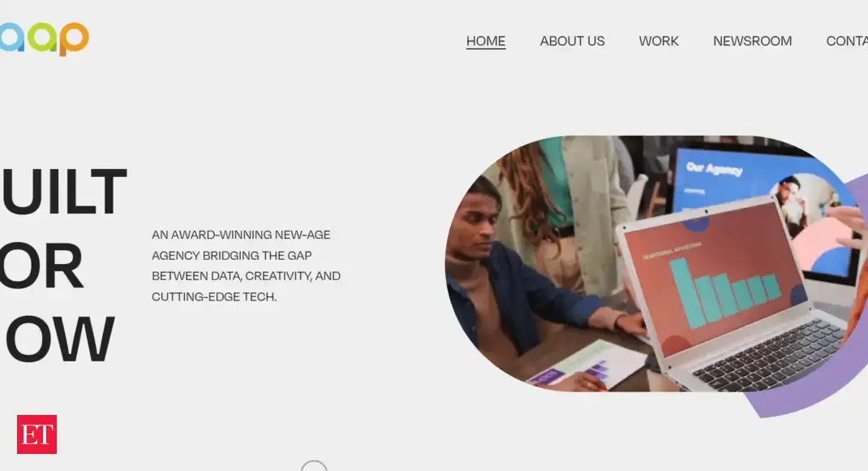Click the laptop bar chart in photo
868x471 pixels.
[724, 292]
